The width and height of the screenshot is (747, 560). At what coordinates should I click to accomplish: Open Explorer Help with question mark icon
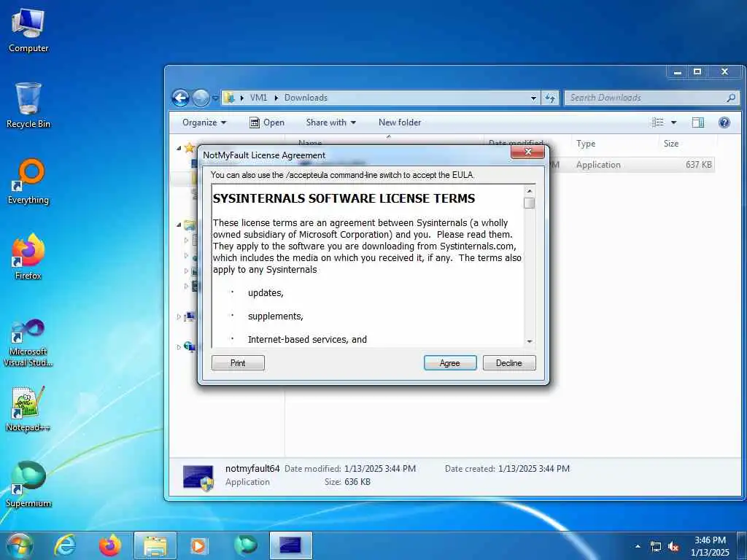pyautogui.click(x=724, y=122)
